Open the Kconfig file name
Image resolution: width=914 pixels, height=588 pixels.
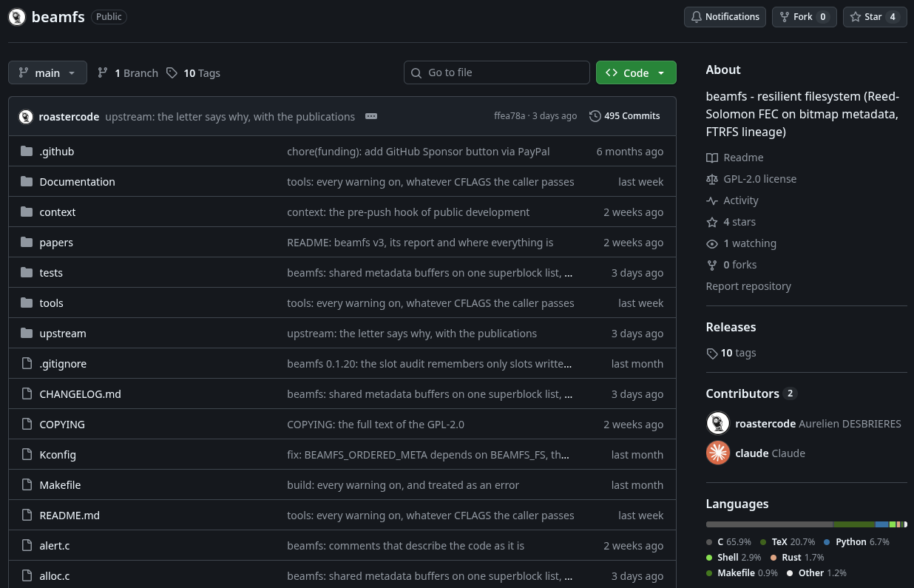pos(58,455)
